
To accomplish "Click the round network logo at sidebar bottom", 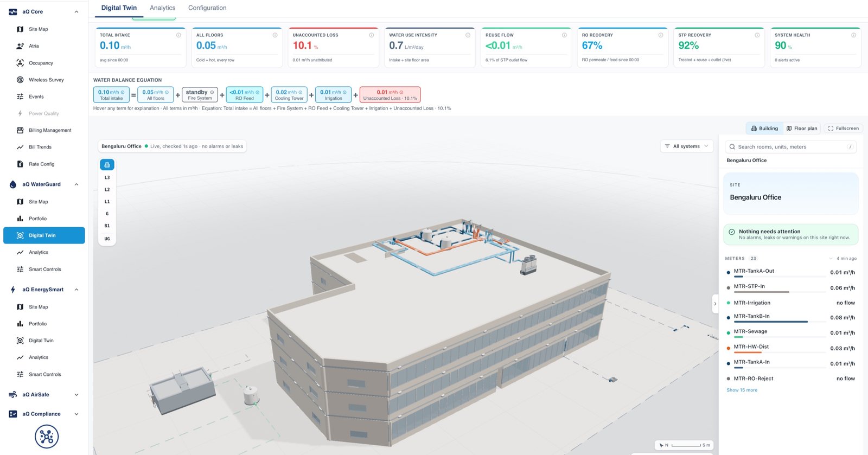I will (x=47, y=437).
